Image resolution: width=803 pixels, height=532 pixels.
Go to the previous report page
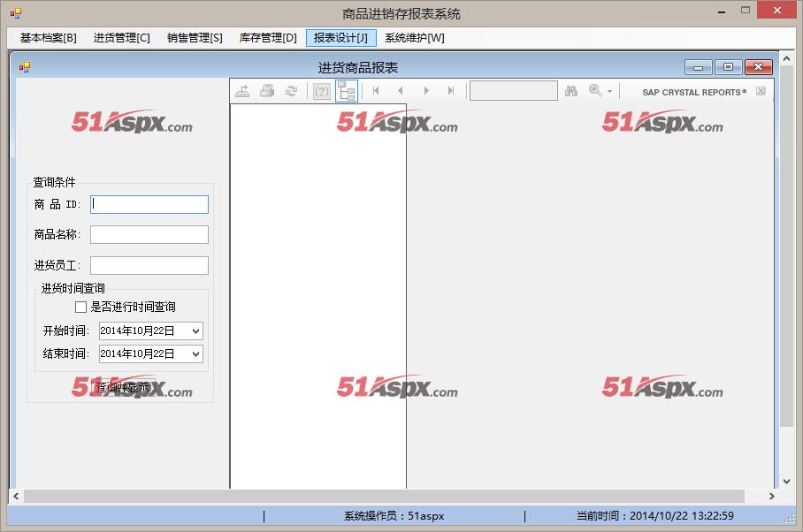pos(401,91)
